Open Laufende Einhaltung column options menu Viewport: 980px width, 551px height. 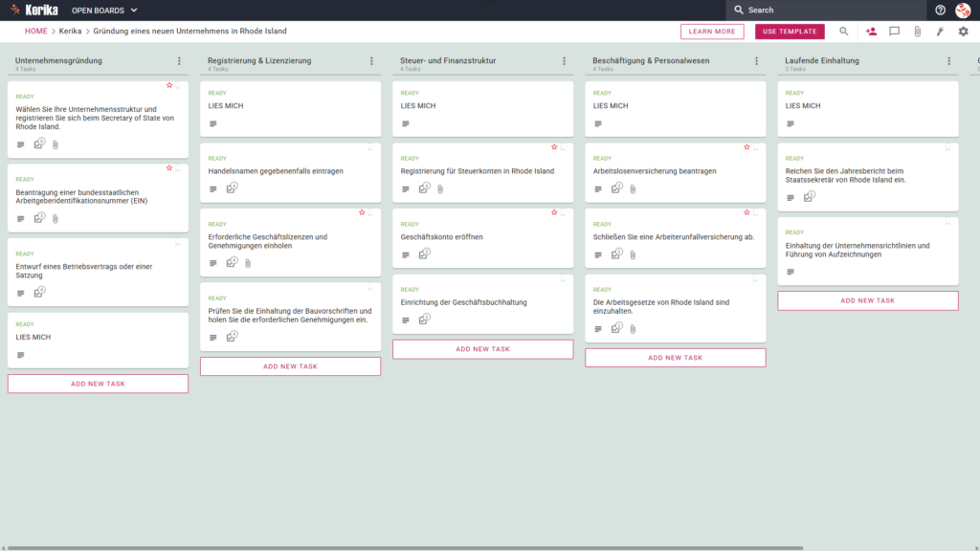(949, 61)
